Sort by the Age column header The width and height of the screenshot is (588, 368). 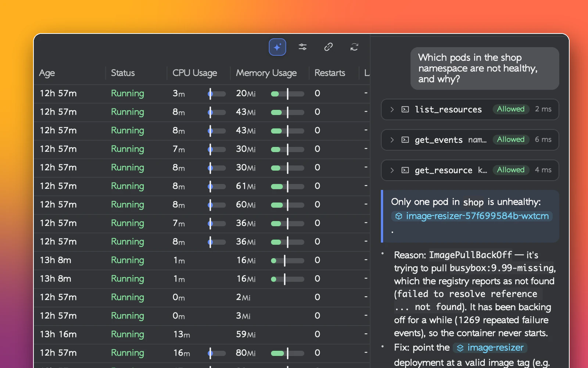47,73
